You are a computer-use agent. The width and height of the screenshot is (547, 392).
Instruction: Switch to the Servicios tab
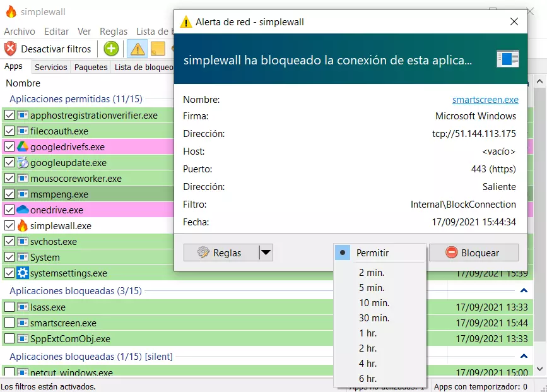[51, 67]
